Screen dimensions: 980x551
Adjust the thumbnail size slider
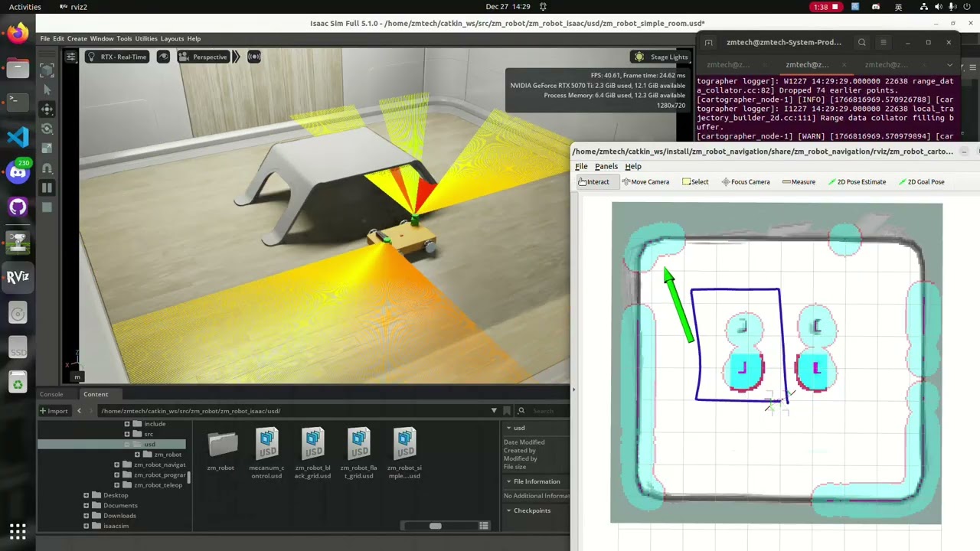(435, 526)
